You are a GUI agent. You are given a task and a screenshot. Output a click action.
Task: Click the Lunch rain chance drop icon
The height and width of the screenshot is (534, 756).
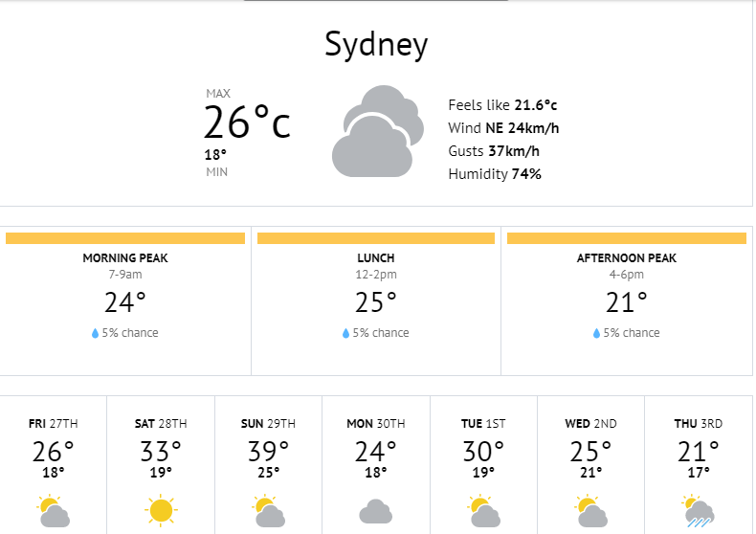tap(345, 333)
